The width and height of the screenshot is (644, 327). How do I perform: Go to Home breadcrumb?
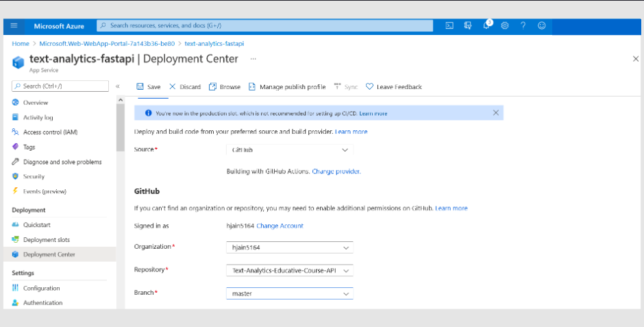pos(21,44)
